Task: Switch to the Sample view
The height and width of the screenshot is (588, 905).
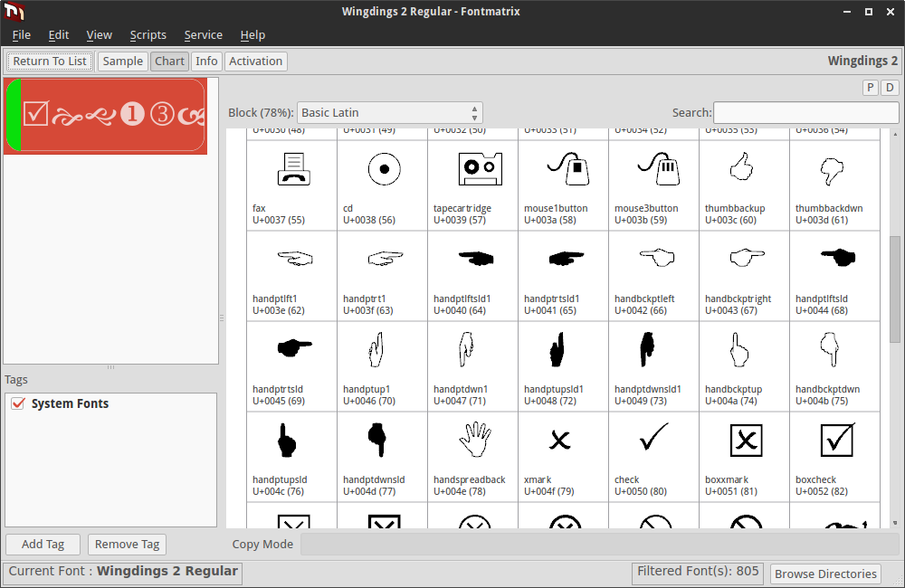Action: click(122, 62)
